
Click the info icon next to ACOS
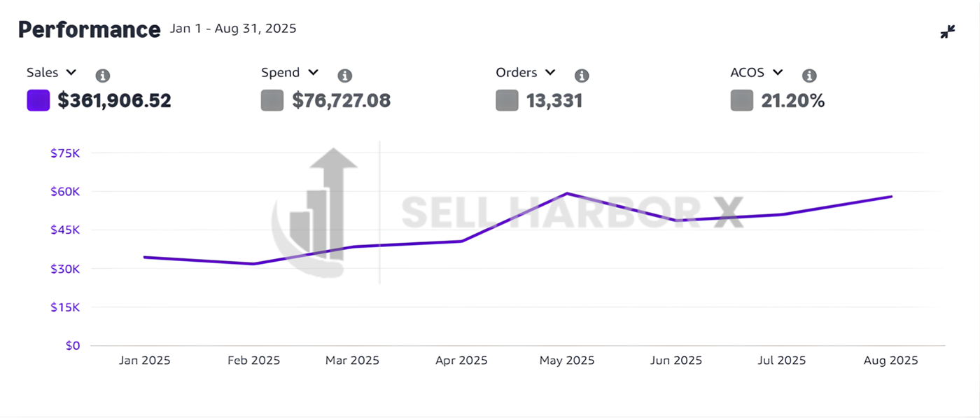809,76
